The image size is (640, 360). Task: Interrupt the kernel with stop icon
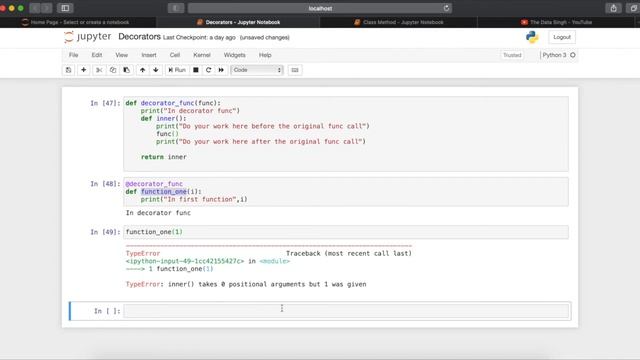click(196, 70)
